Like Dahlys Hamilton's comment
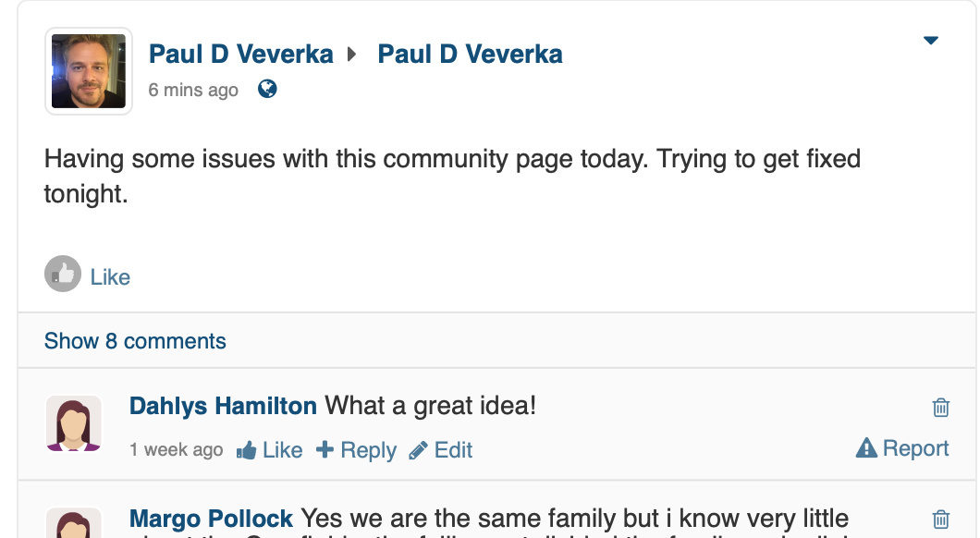This screenshot has width=980, height=538. (x=283, y=450)
